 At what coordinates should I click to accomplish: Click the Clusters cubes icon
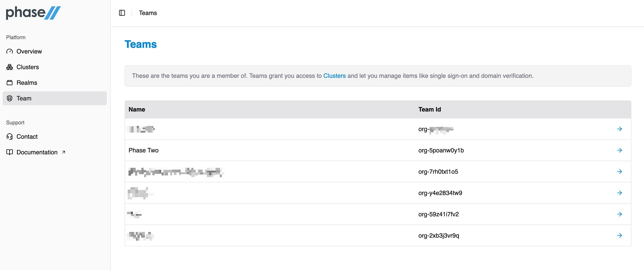click(10, 67)
